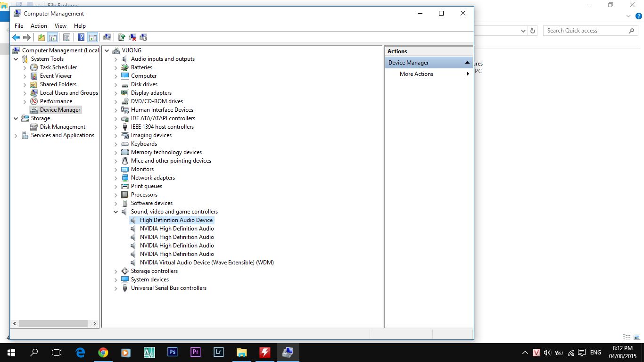Click the left pane's horizontal scrollbar thumb
Screen dimensions: 644x362
53,324
